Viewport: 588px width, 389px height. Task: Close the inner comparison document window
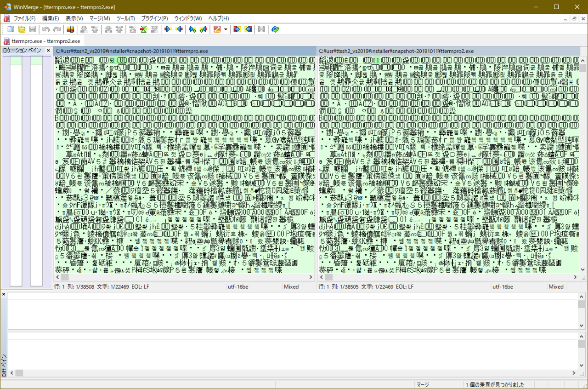pos(582,18)
